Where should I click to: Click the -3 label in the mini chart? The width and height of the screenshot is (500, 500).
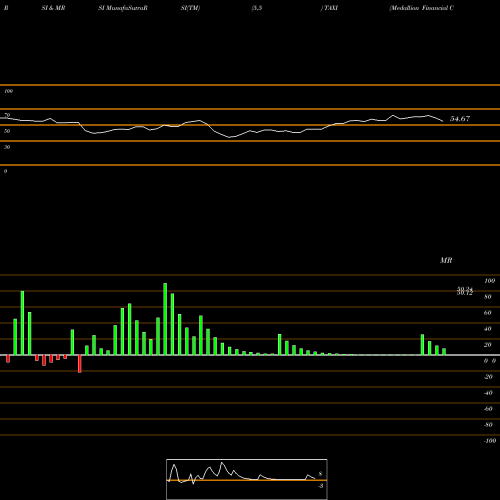(x=320, y=486)
